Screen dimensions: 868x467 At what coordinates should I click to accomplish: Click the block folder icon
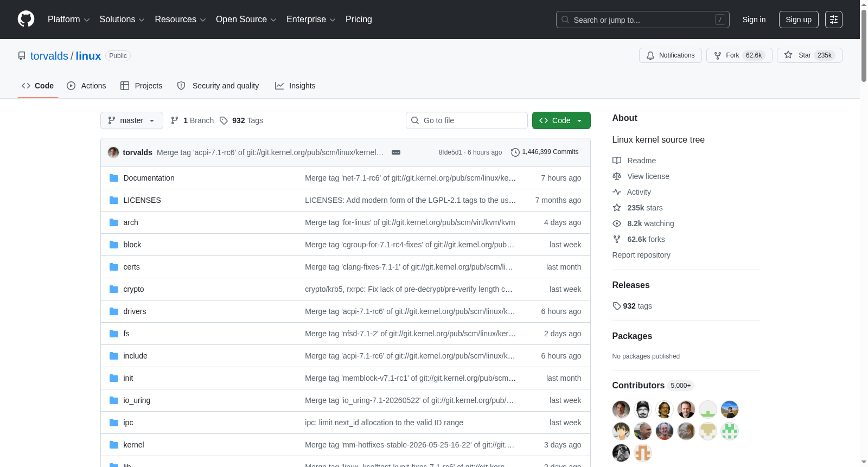point(114,245)
